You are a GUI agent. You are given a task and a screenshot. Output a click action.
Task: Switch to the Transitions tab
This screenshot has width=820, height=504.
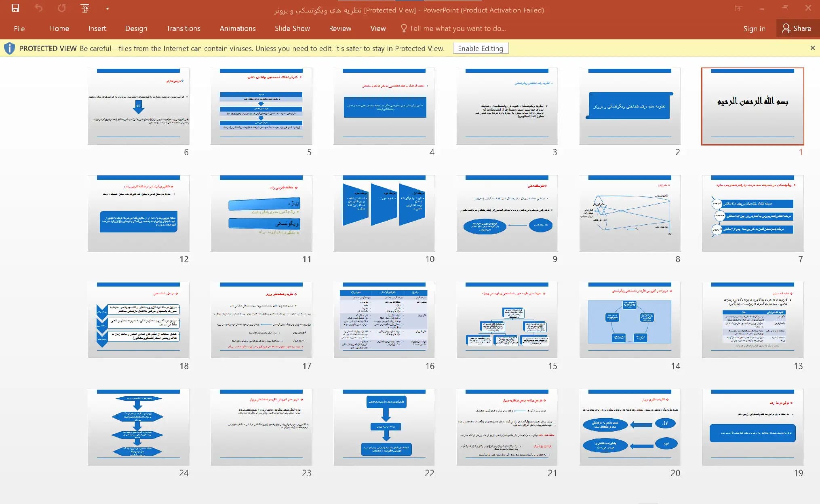tap(183, 28)
